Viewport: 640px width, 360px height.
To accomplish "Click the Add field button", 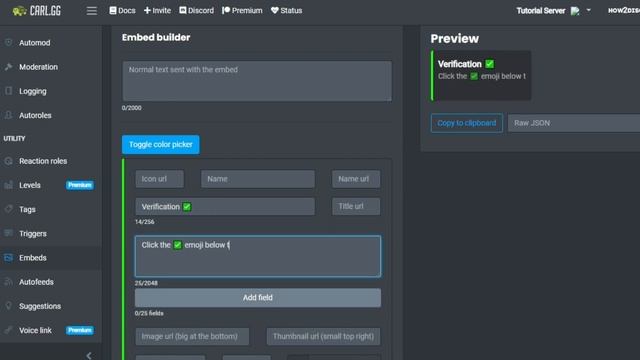I will 258,298.
